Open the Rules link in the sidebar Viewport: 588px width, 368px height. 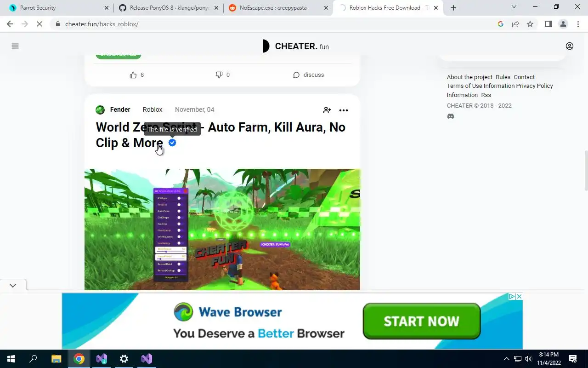(x=503, y=77)
